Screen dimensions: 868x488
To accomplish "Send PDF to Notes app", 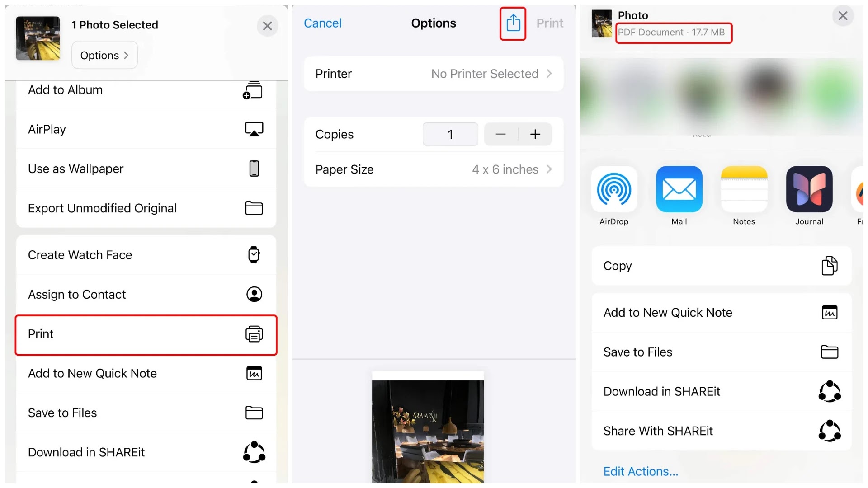I will point(744,189).
